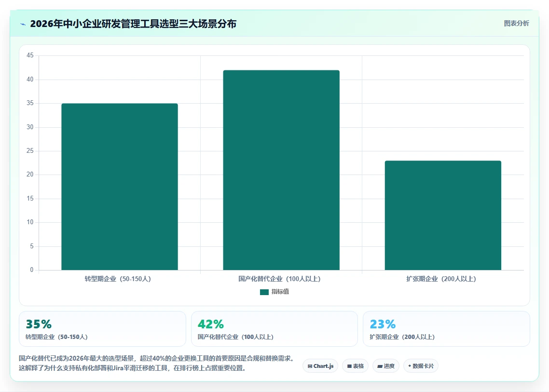Click the bar for 转型期企业（50-150人）
Screen dimensions: 549x392
point(120,187)
